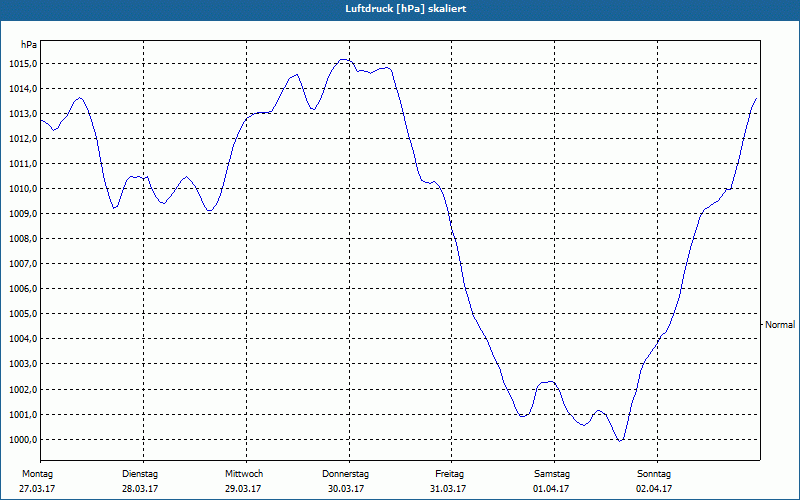Click the date 27.03.17
Viewport: 800px width, 500px height.
(37, 489)
